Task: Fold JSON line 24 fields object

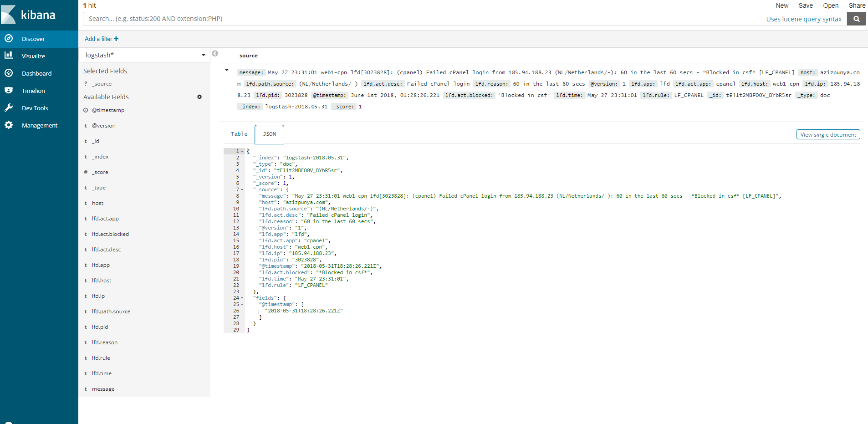Action: 242,298
